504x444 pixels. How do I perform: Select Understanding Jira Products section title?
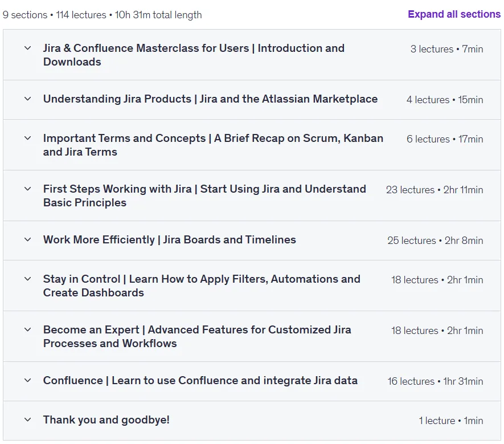pyautogui.click(x=210, y=99)
